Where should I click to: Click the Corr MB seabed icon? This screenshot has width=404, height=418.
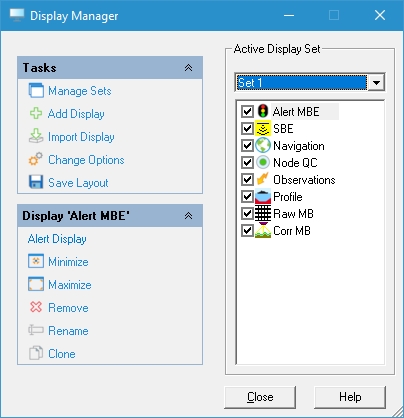point(263,230)
